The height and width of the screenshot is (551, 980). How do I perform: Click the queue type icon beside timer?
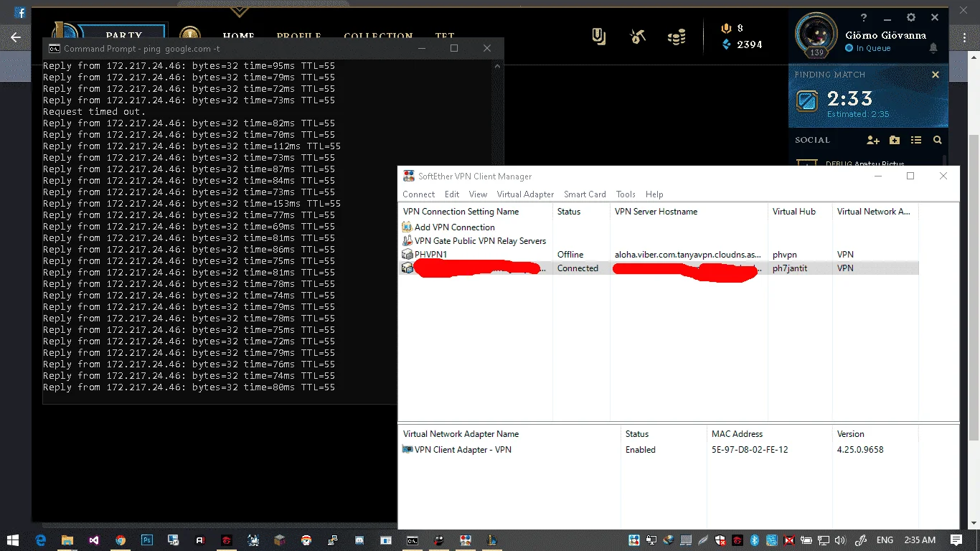tap(808, 101)
